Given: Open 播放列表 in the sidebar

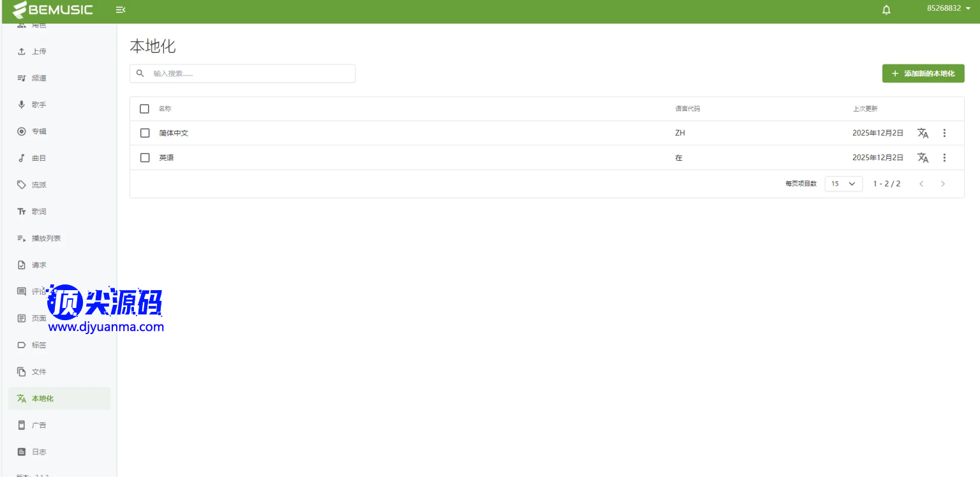Looking at the screenshot, I should click(x=46, y=238).
